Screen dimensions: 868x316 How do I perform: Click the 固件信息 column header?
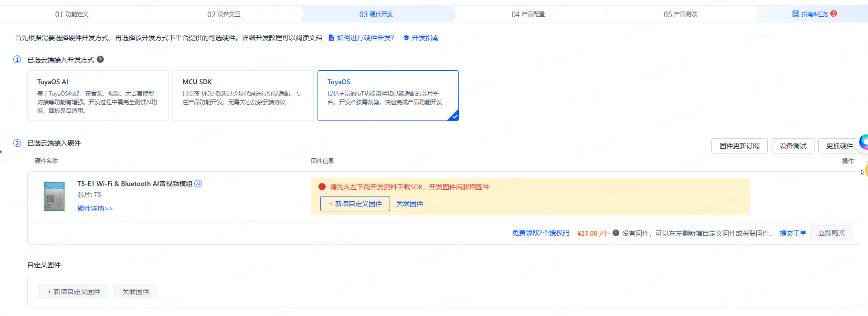[322, 161]
